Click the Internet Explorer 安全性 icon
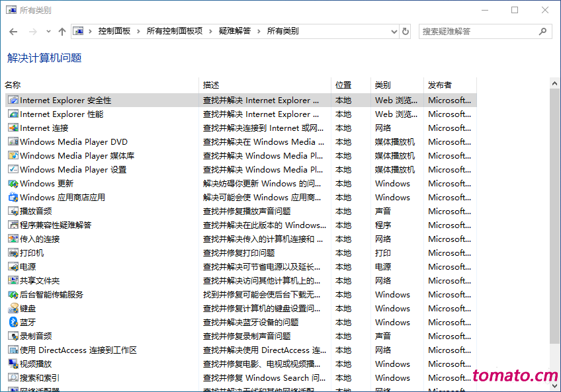The height and width of the screenshot is (392, 561). (x=13, y=100)
